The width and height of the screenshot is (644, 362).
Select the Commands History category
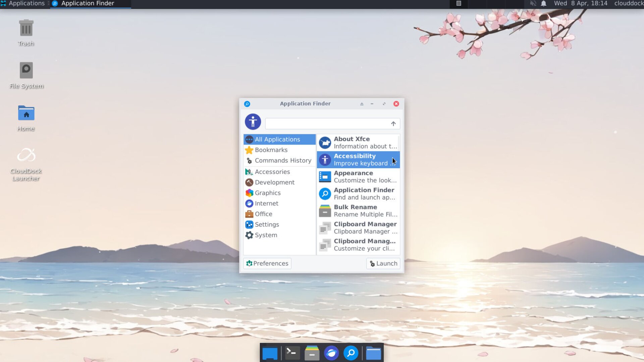[283, 161]
